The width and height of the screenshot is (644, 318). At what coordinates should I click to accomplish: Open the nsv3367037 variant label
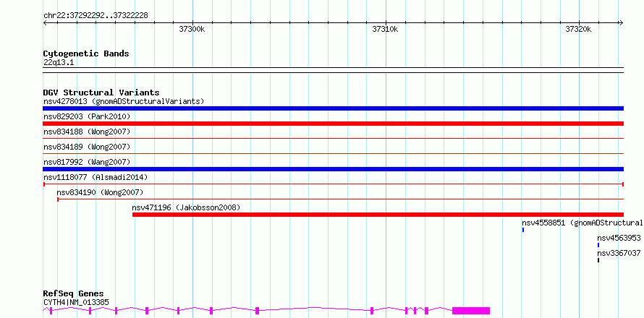point(619,253)
